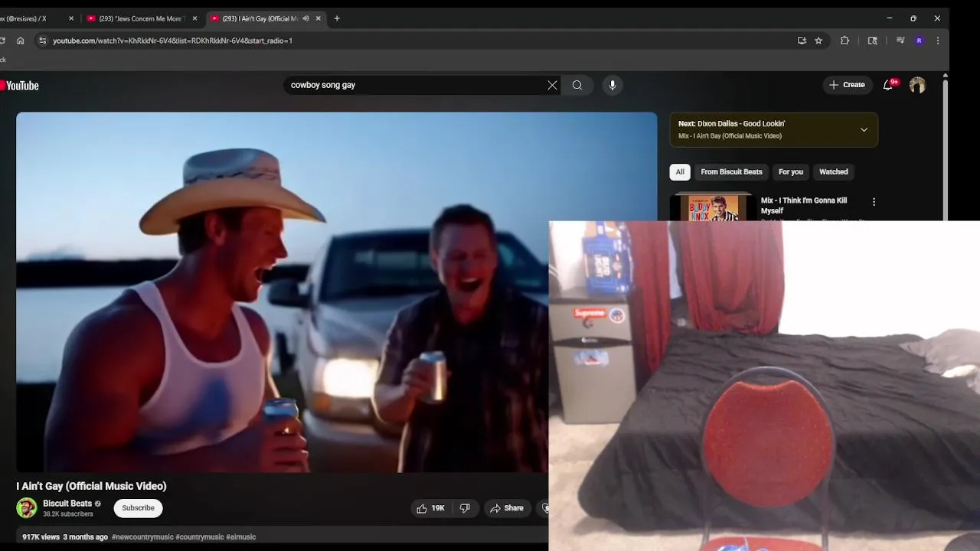This screenshot has width=980, height=551.
Task: Open more options for the Buddy Knox mix
Action: [x=874, y=202]
